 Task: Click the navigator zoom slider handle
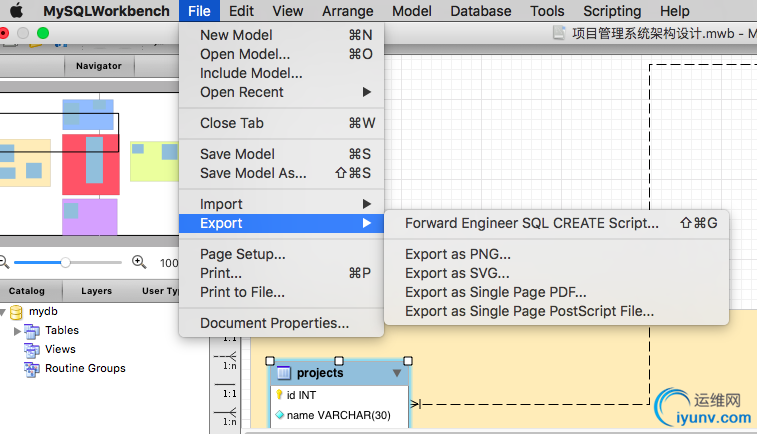[x=66, y=263]
